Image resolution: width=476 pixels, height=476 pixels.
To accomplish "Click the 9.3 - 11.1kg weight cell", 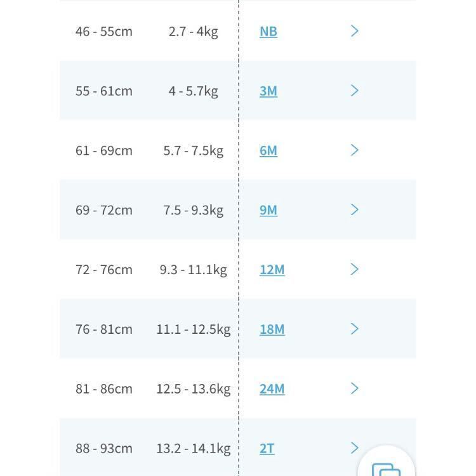I will pos(193,270).
